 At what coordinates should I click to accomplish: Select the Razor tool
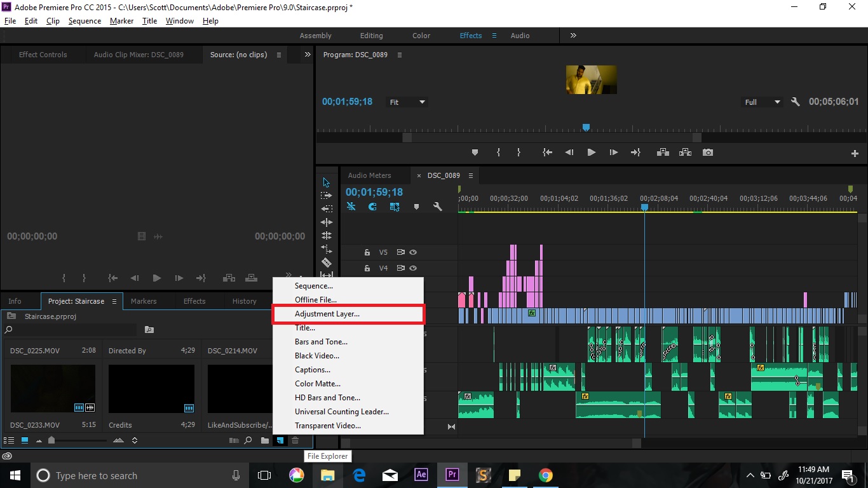[327, 262]
